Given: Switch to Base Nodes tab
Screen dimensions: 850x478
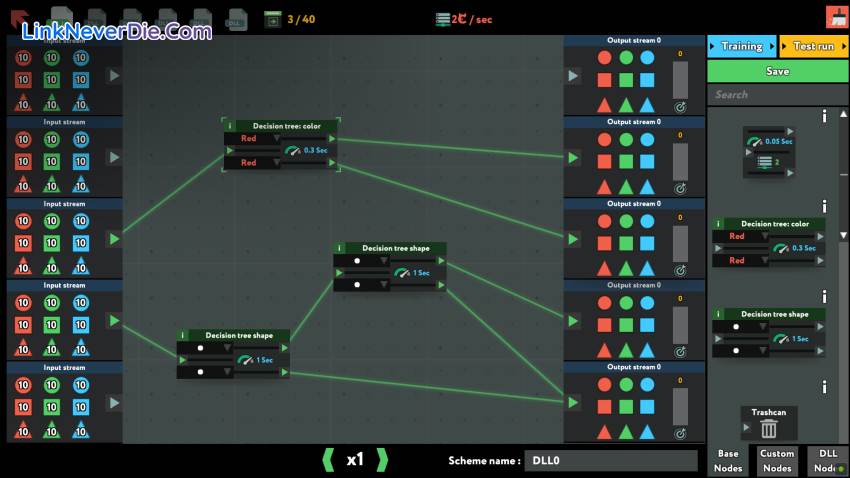Looking at the screenshot, I should point(728,460).
